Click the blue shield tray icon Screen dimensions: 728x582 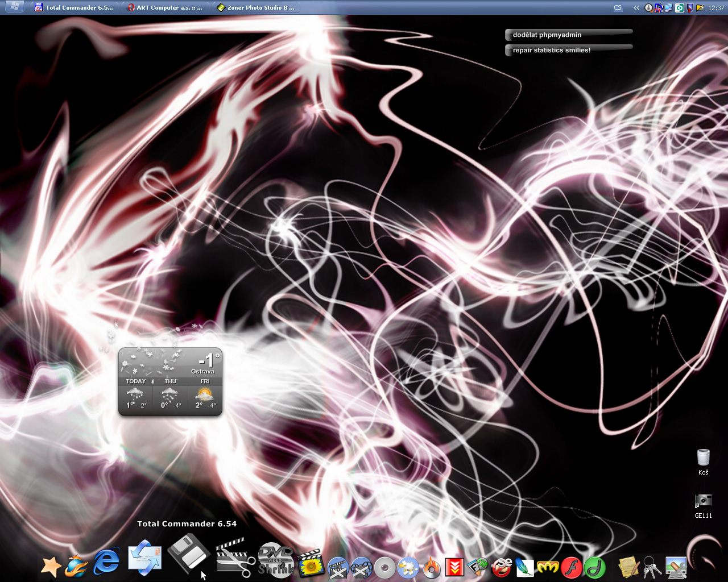coord(690,7)
